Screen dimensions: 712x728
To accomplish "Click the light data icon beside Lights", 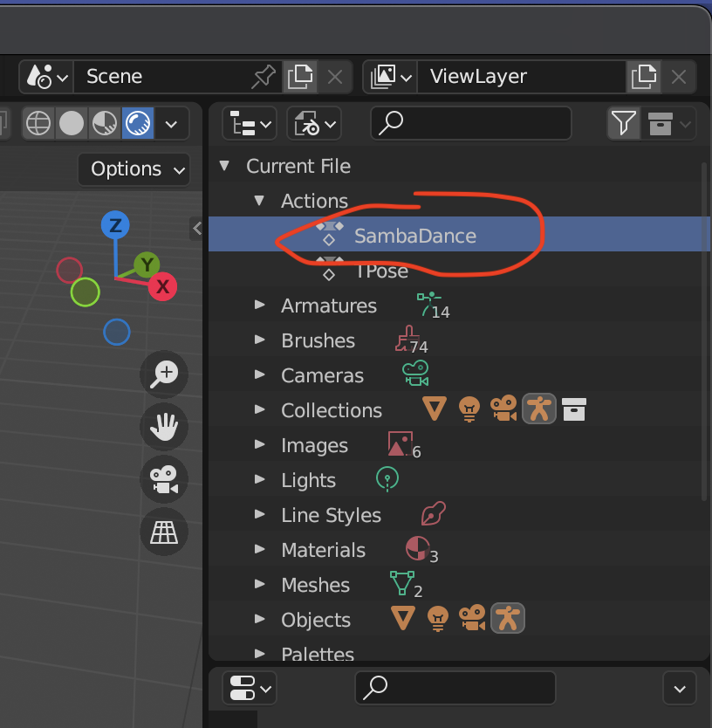I will (x=387, y=478).
